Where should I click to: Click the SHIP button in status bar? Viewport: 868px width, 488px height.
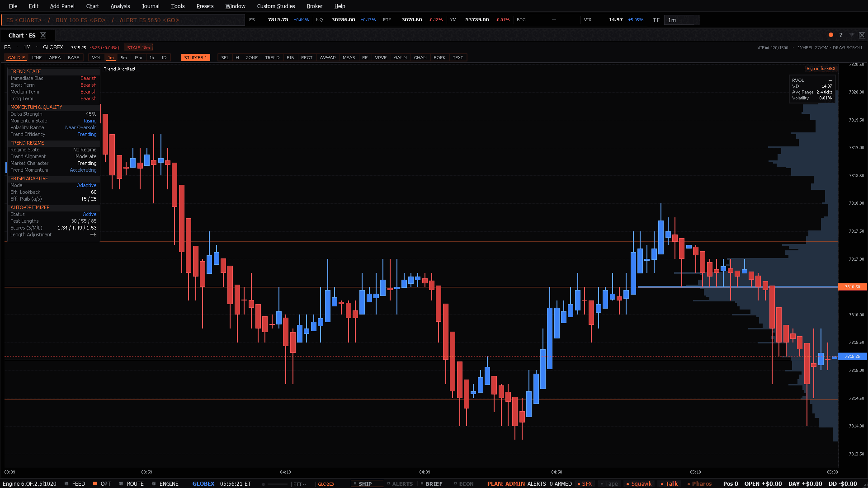click(367, 483)
